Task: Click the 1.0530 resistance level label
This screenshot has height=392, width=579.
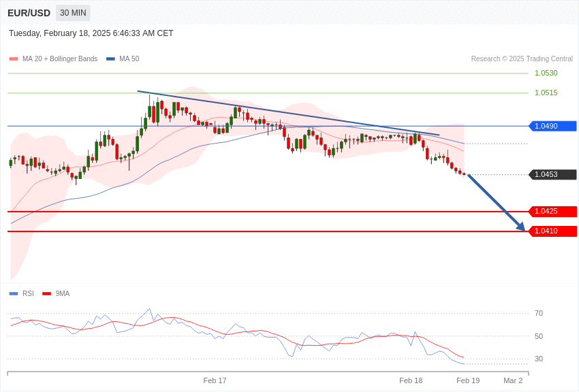Action: tap(546, 73)
